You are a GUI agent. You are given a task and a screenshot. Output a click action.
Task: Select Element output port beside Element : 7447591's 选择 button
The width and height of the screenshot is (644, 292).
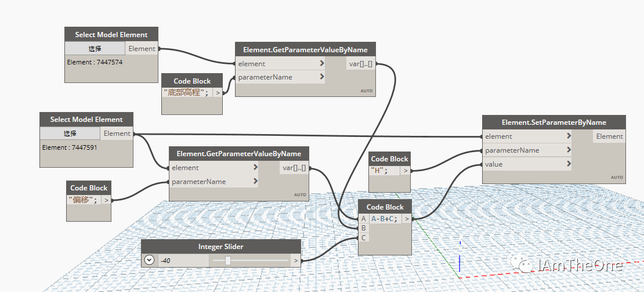117,134
